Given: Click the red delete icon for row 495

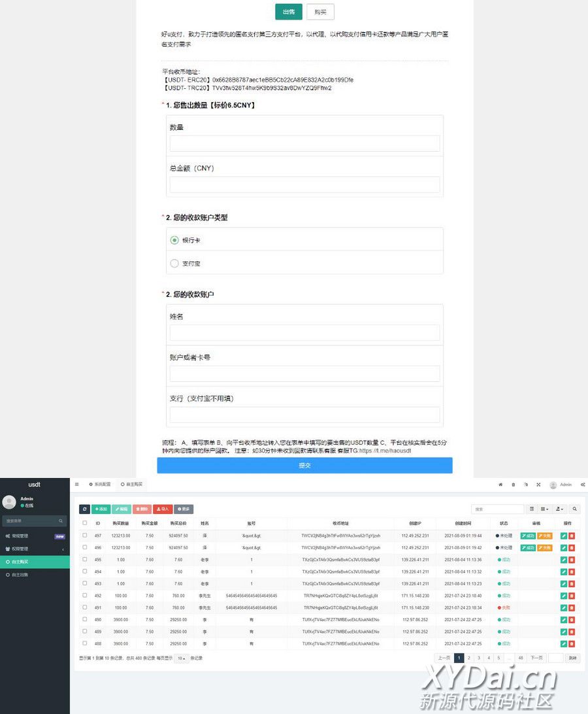Looking at the screenshot, I should 572,560.
